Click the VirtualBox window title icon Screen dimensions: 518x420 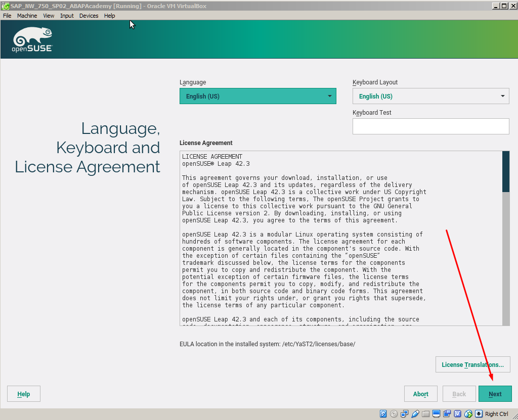click(x=5, y=6)
